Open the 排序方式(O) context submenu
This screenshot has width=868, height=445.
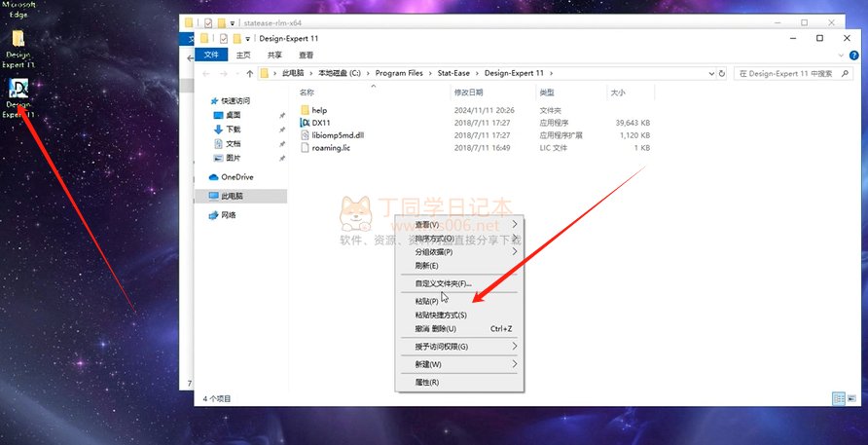tap(459, 239)
